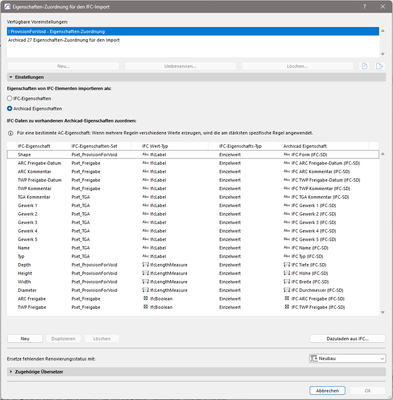393x400 pixels.
Task: Click the Löschen... preset button
Action: point(297,66)
